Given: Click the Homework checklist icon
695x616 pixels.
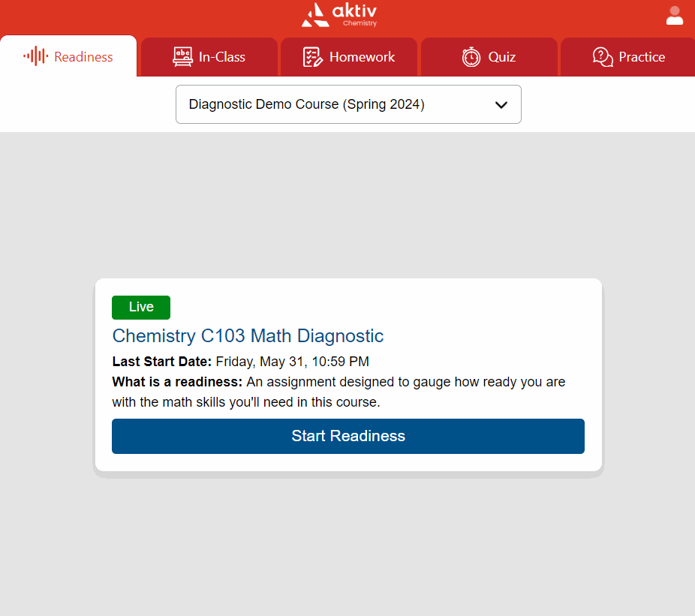Looking at the screenshot, I should point(312,57).
